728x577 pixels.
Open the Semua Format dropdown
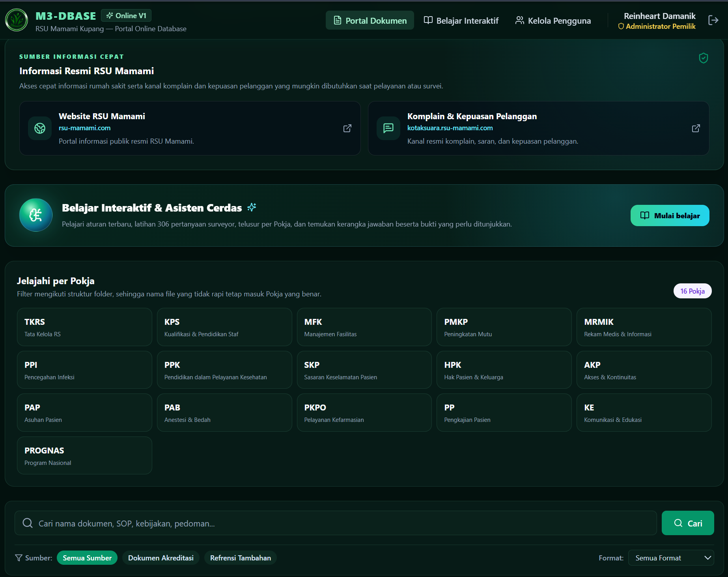671,558
